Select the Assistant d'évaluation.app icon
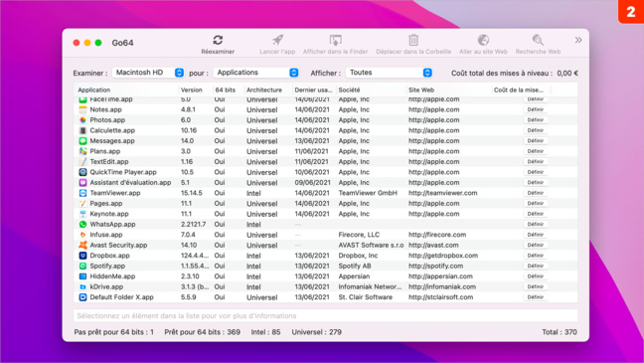The width and height of the screenshot is (644, 363). [x=82, y=183]
